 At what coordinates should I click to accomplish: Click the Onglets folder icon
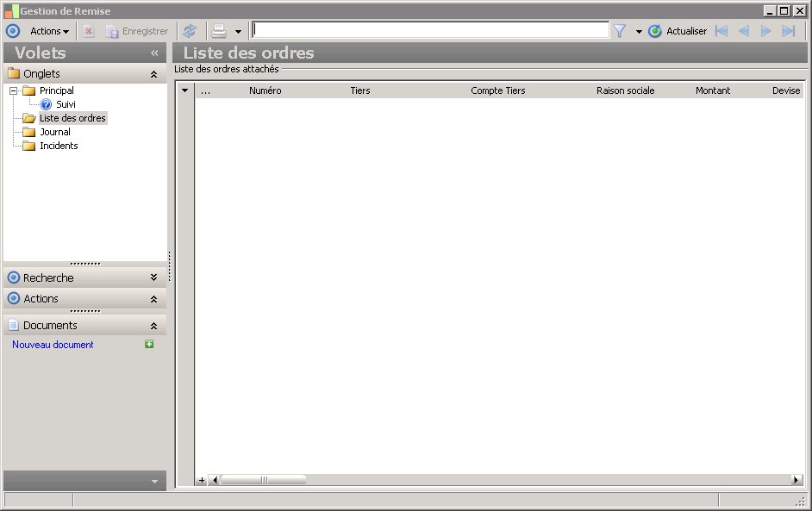coord(14,73)
